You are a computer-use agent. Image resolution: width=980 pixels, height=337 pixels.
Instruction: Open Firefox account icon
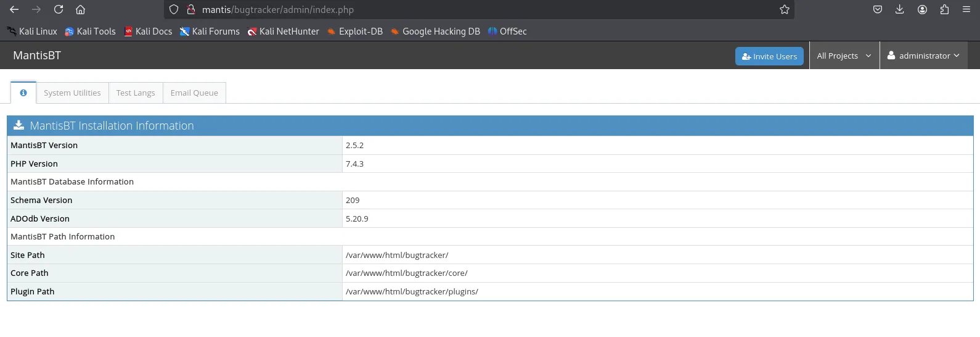(x=922, y=9)
